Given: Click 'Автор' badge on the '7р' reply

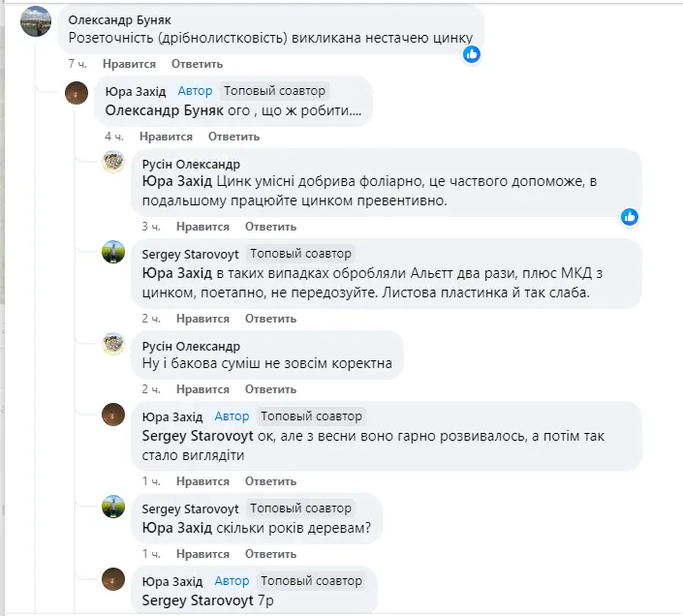Looking at the screenshot, I should coord(232,581).
